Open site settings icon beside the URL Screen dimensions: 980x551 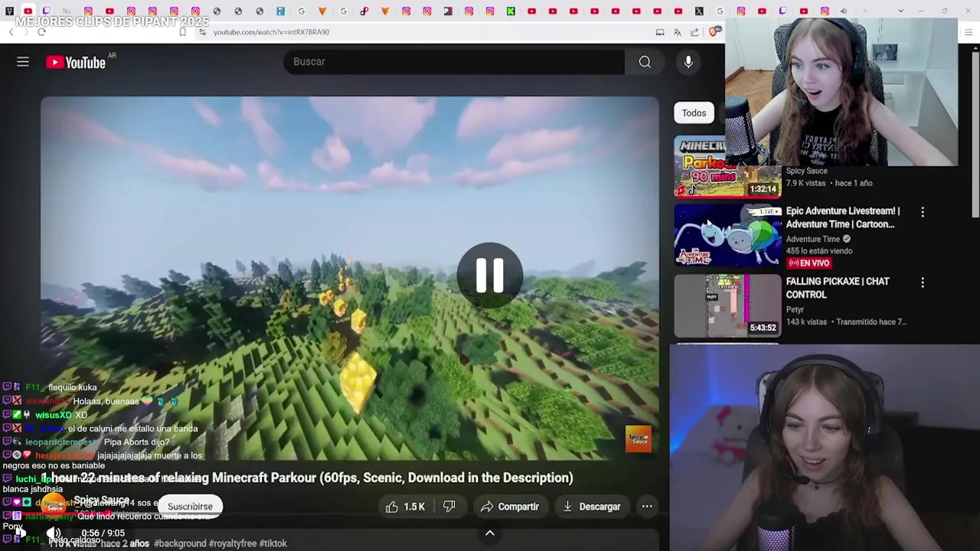click(203, 32)
